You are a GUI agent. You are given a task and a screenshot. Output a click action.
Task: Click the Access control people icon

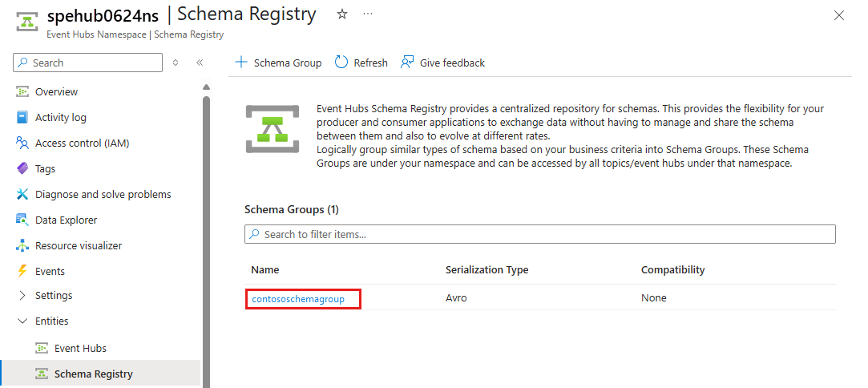tap(22, 143)
